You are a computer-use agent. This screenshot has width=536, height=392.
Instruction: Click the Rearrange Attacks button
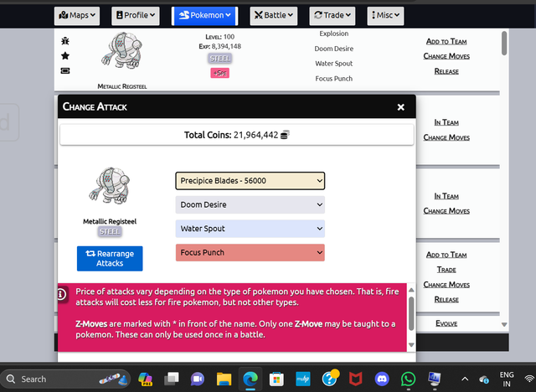coord(110,259)
